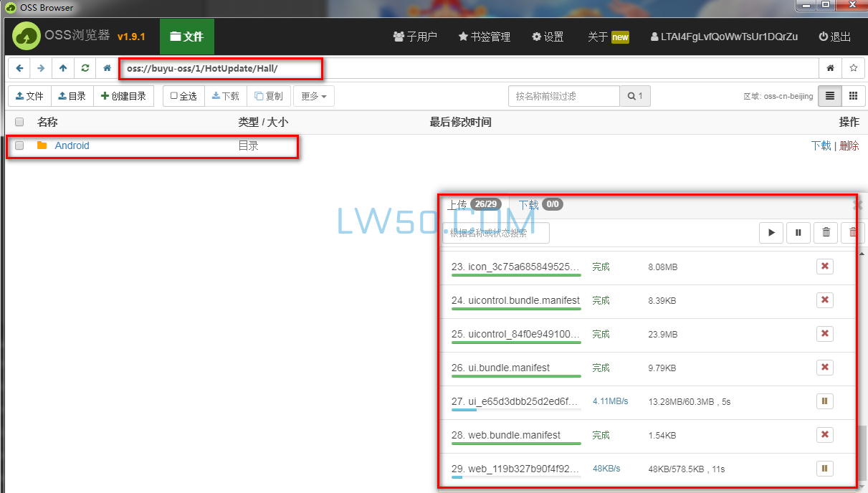Switch to the 下载 download tab
868x493 pixels.
tap(529, 204)
